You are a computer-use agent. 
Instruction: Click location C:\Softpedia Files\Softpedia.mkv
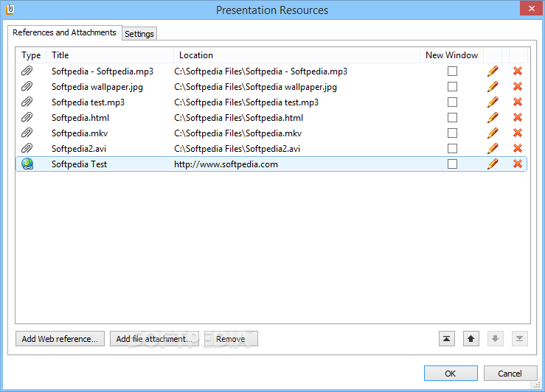coord(237,133)
